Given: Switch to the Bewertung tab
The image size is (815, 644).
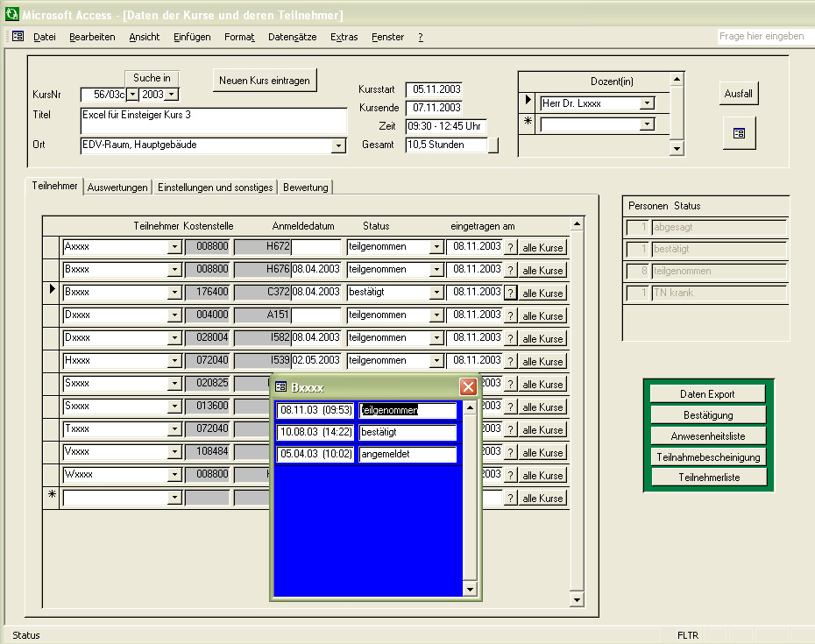Looking at the screenshot, I should tap(306, 188).
